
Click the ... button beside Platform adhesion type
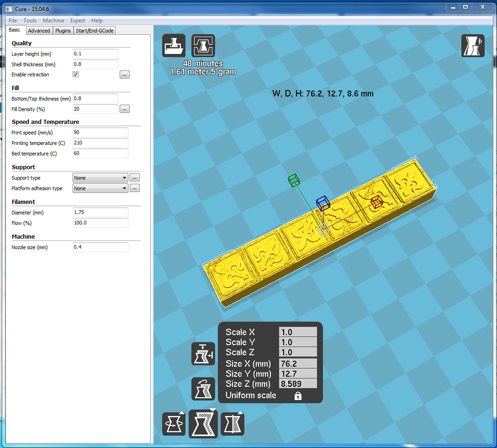(x=135, y=188)
